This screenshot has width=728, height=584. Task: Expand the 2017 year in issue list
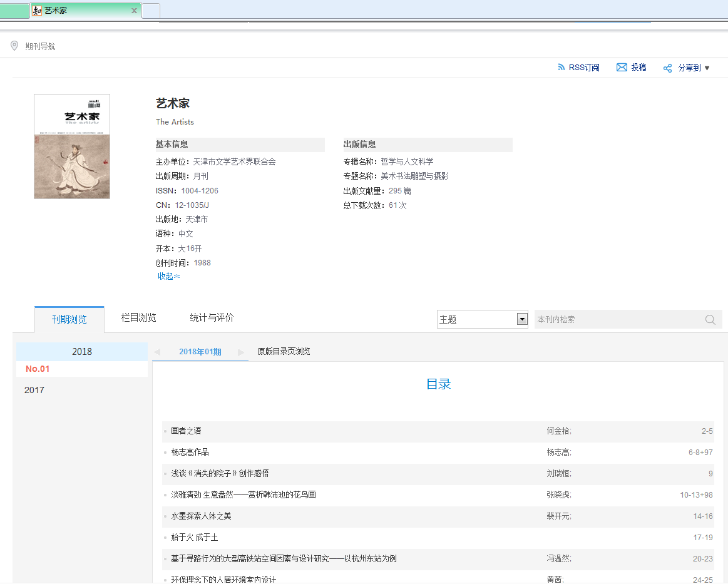[x=34, y=390]
